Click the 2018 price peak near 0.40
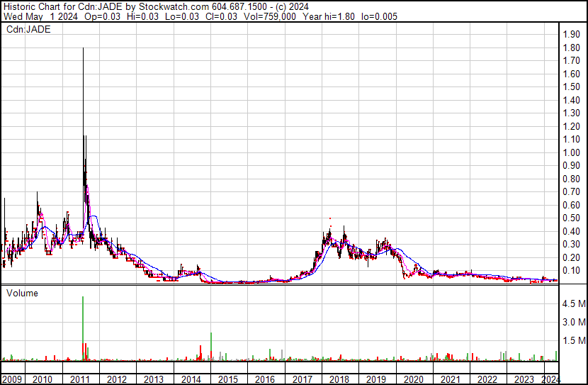 [x=344, y=228]
